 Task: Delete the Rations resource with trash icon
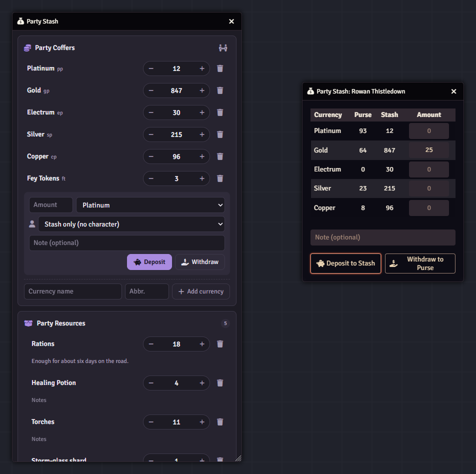point(220,344)
